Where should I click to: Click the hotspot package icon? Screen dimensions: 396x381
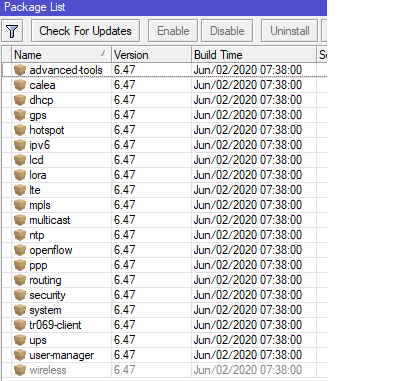pos(20,130)
